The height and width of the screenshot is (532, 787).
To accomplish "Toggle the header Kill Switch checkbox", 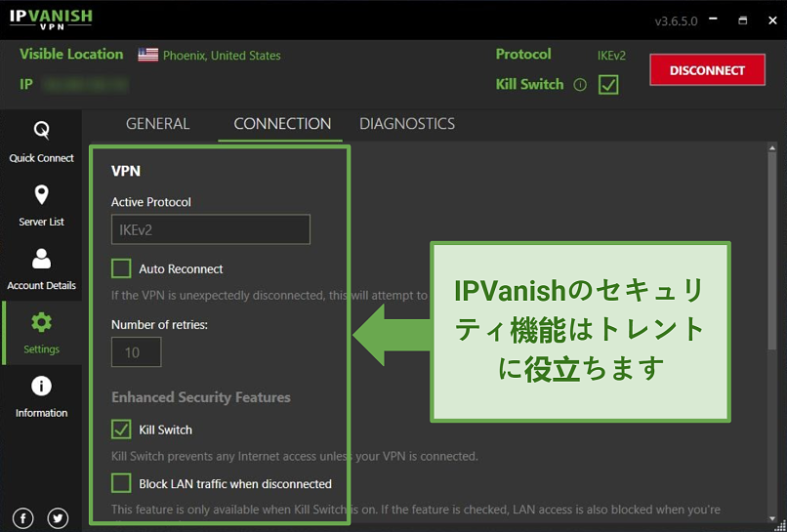I will [608, 85].
